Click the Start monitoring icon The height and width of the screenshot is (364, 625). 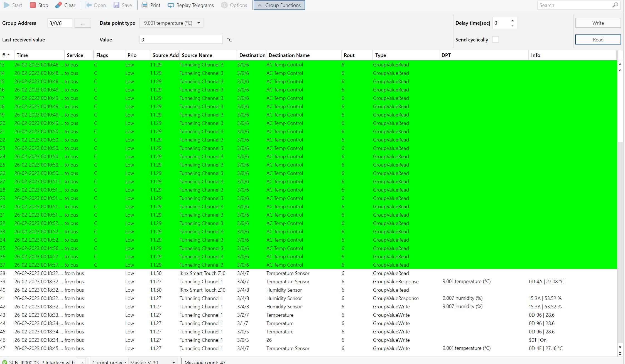[x=7, y=5]
